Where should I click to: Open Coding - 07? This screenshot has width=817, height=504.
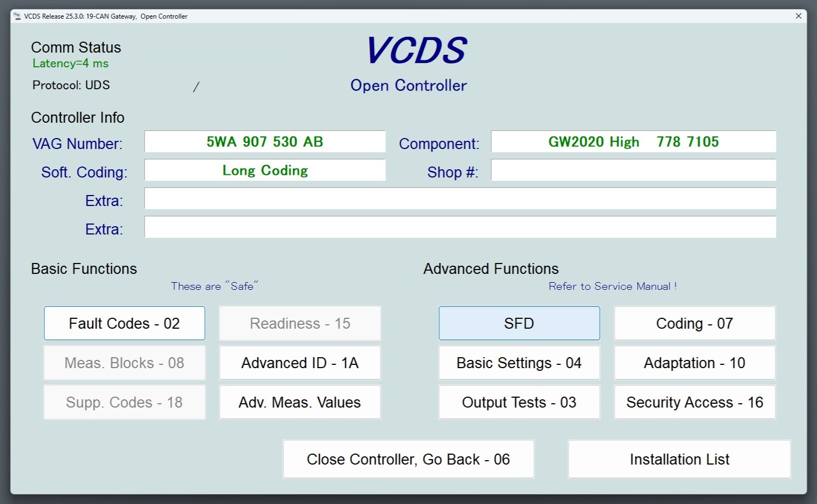[x=695, y=323]
